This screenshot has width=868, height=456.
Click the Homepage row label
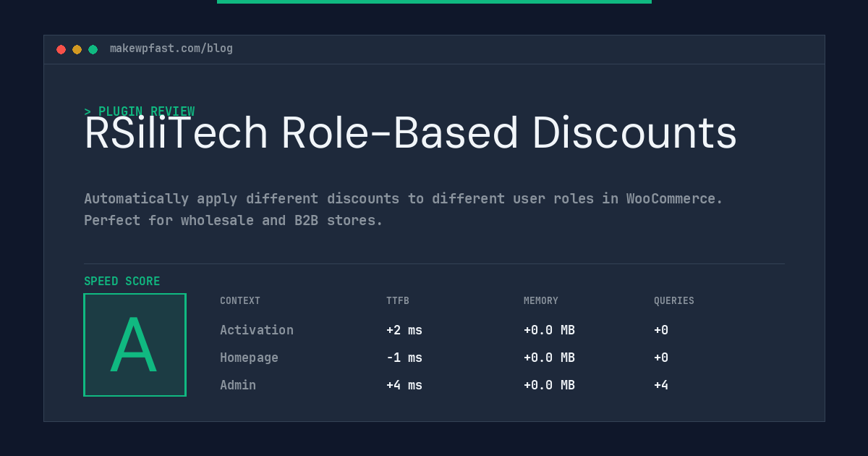tap(249, 358)
